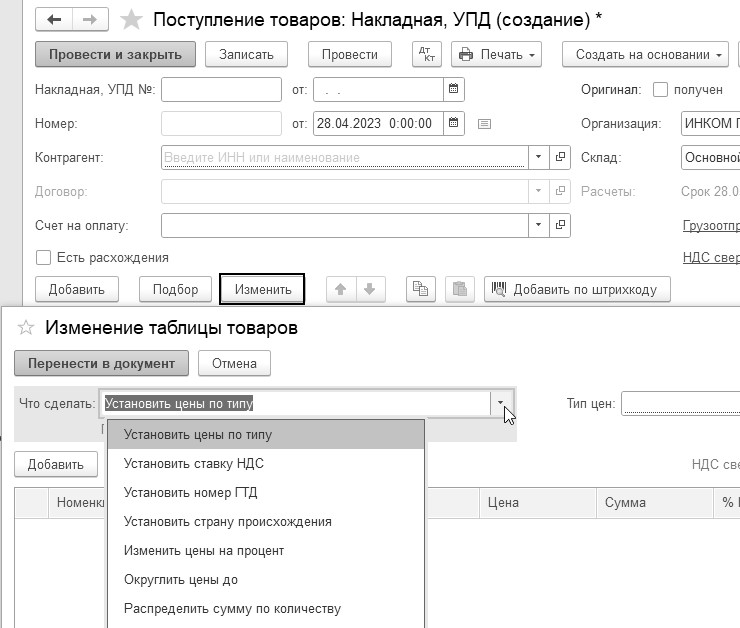Click the Записать button

coord(246,54)
